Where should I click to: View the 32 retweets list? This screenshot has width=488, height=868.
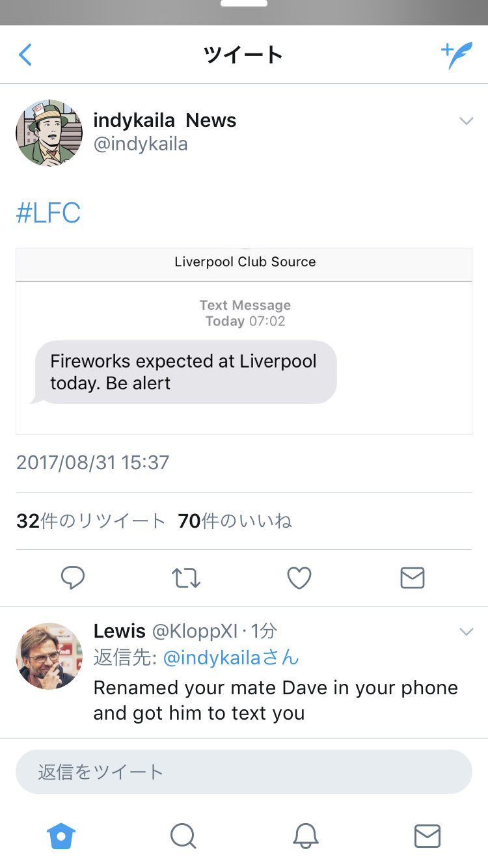[91, 521]
